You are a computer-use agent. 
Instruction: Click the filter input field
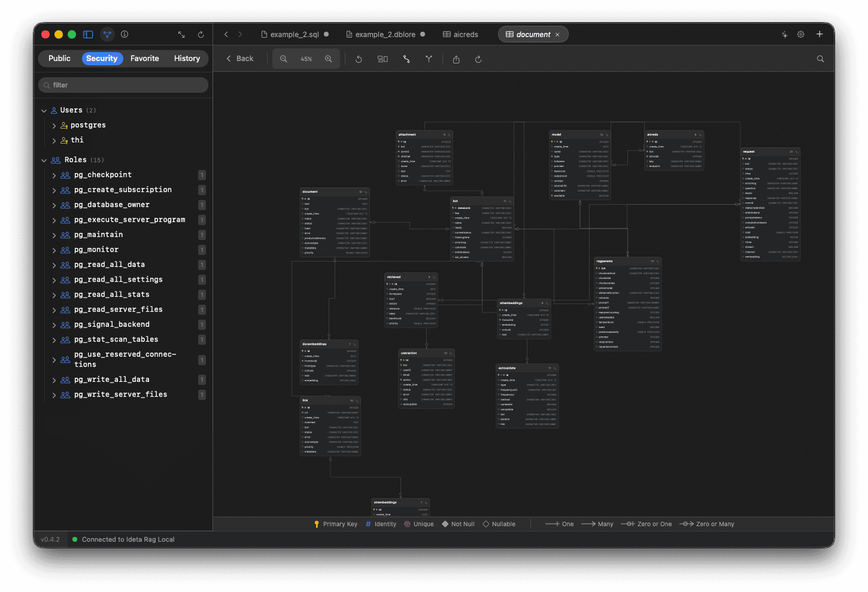click(123, 85)
